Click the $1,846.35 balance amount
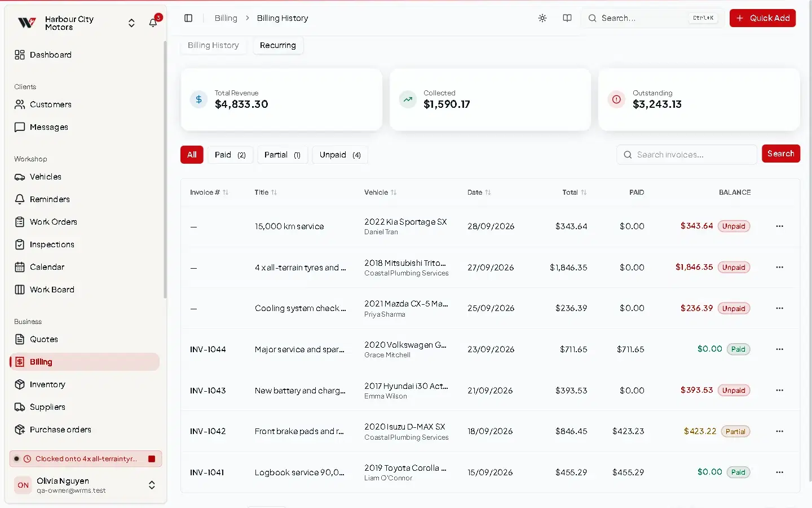 694,267
